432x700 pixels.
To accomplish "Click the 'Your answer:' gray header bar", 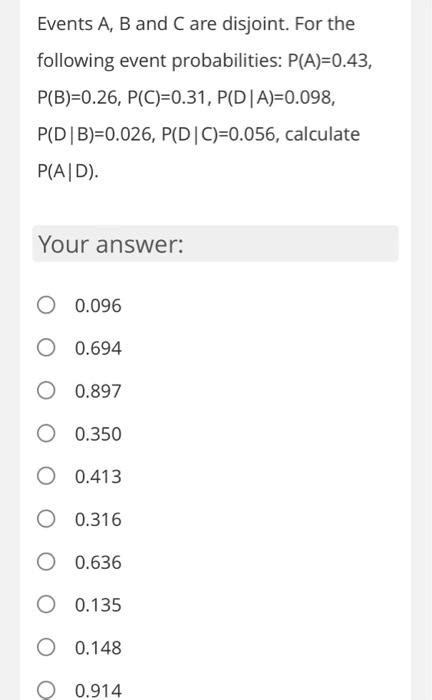I will [216, 244].
